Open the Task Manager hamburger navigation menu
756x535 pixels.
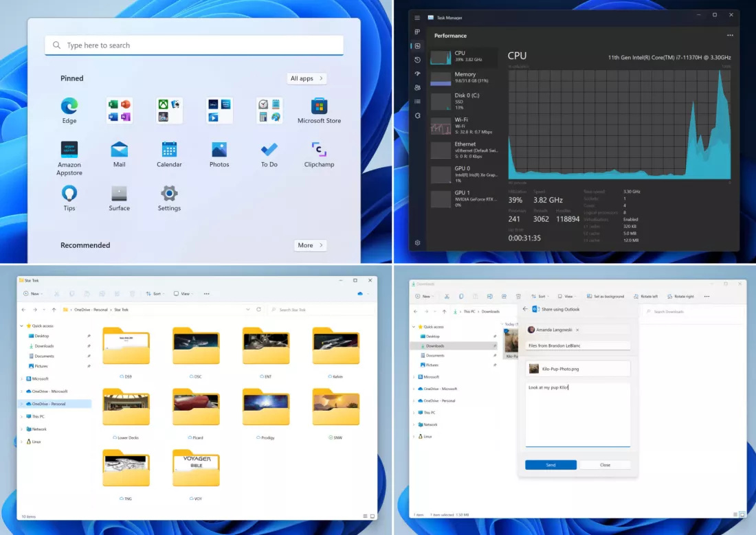(417, 18)
